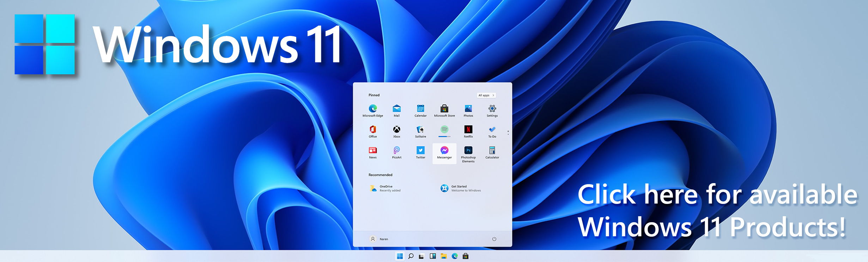Image resolution: width=868 pixels, height=262 pixels.
Task: Open the Xbox app
Action: 396,131
